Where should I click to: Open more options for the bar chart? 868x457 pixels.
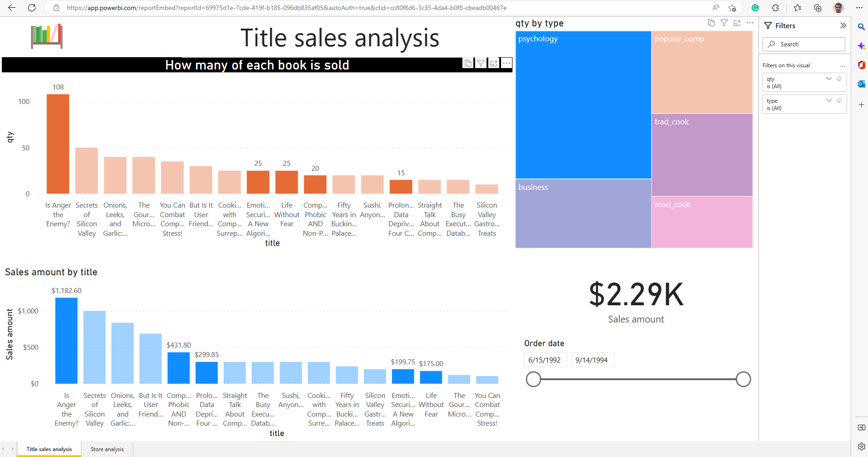coord(506,63)
